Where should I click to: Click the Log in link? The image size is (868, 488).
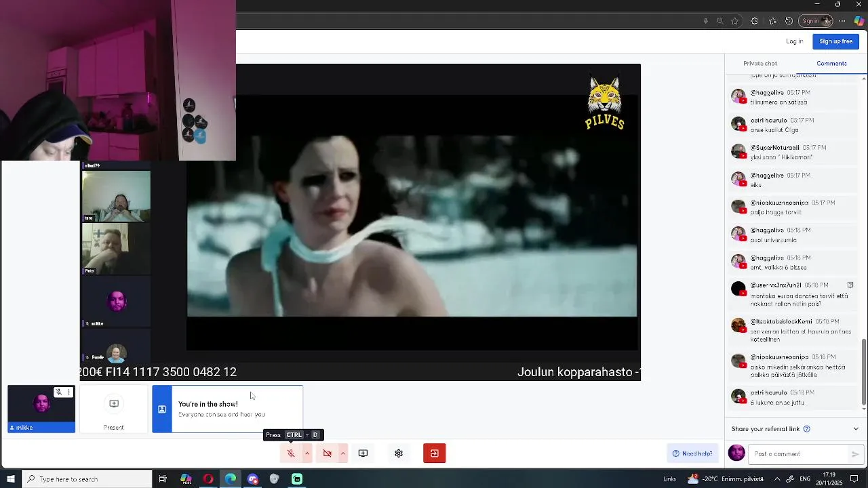pos(795,41)
